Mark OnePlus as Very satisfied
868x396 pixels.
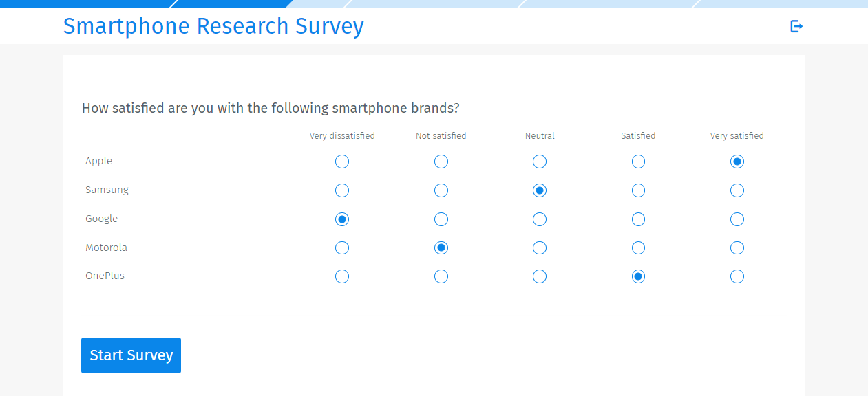(x=737, y=276)
